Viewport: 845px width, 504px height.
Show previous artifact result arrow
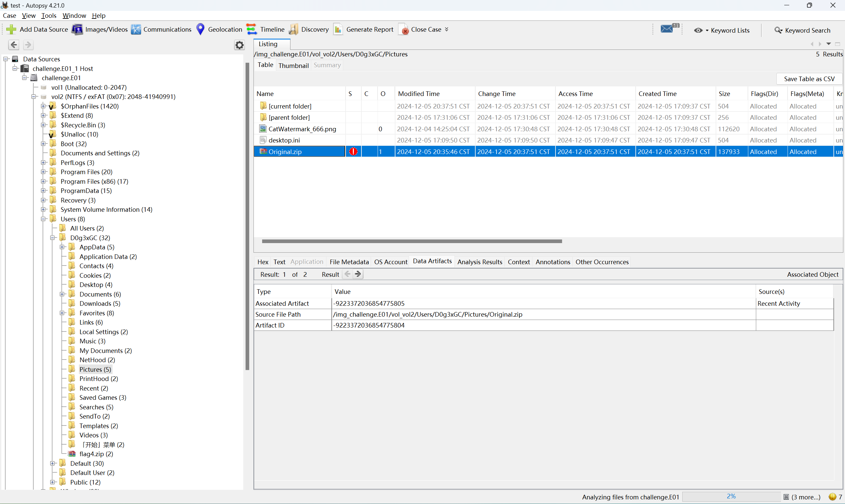click(347, 274)
